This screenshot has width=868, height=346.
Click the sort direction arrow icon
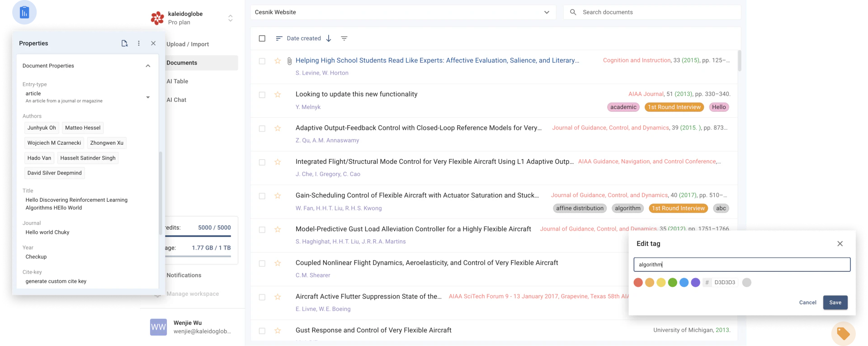click(329, 38)
